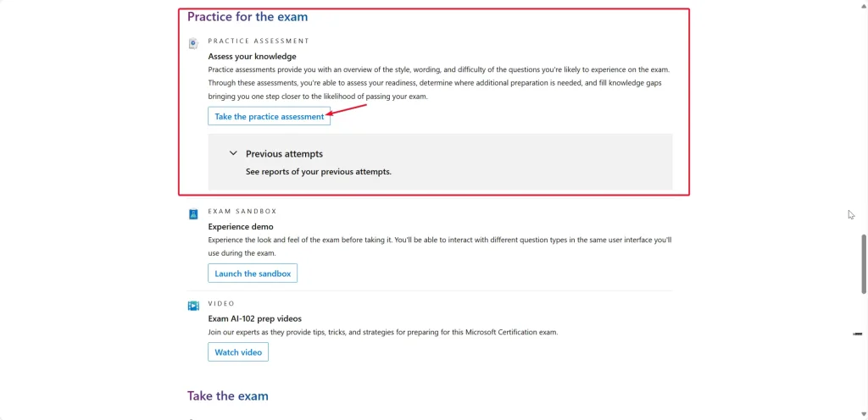Click the "EXAM SANDBOX" category label
The width and height of the screenshot is (868, 420).
point(242,211)
